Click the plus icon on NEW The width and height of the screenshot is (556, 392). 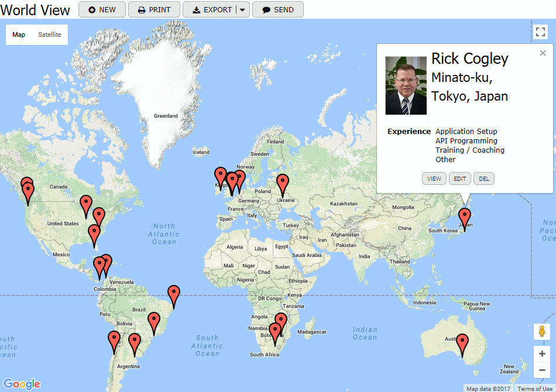[92, 10]
